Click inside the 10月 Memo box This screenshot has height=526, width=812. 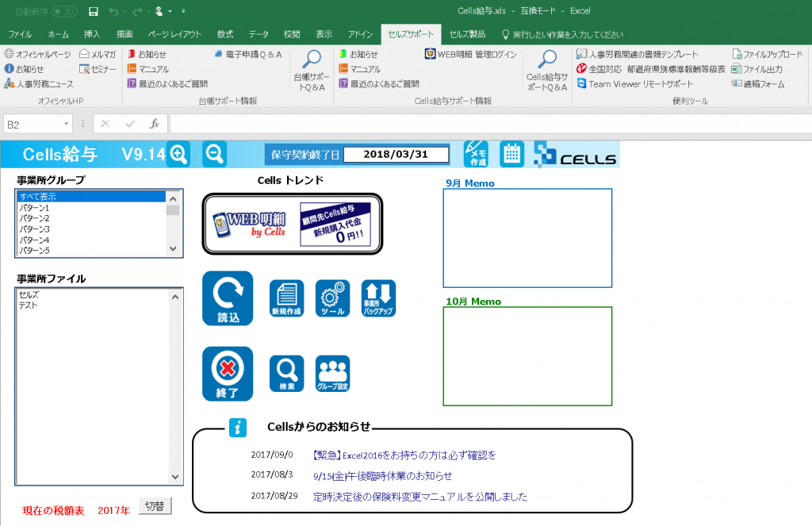coord(527,356)
